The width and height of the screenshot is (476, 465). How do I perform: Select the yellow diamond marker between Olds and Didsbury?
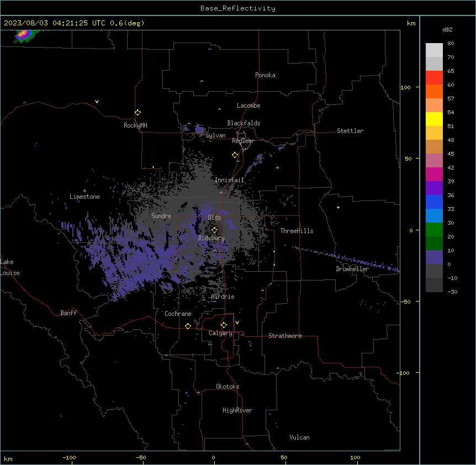[x=214, y=230]
